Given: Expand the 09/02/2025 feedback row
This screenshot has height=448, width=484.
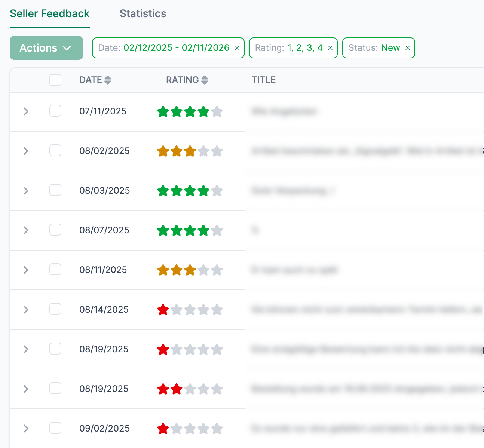Looking at the screenshot, I should click(x=25, y=428).
